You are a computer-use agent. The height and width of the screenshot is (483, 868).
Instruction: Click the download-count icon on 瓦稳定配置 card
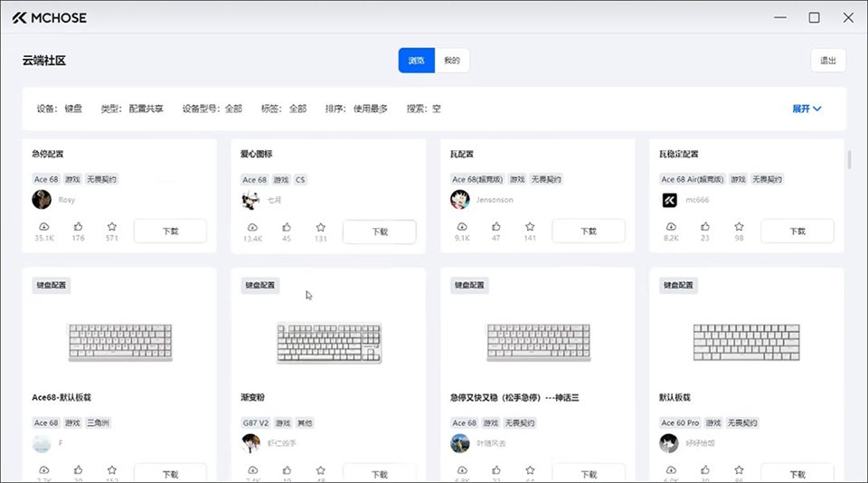(x=671, y=226)
